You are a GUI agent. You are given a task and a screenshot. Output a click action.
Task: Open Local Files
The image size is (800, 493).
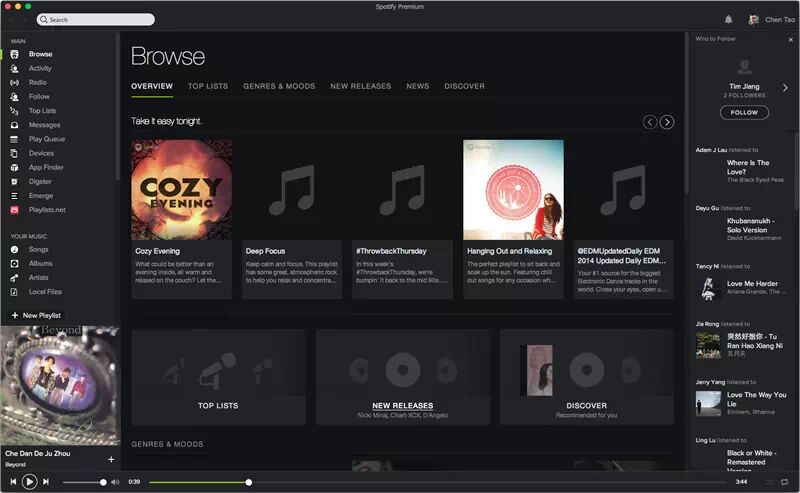tap(45, 292)
